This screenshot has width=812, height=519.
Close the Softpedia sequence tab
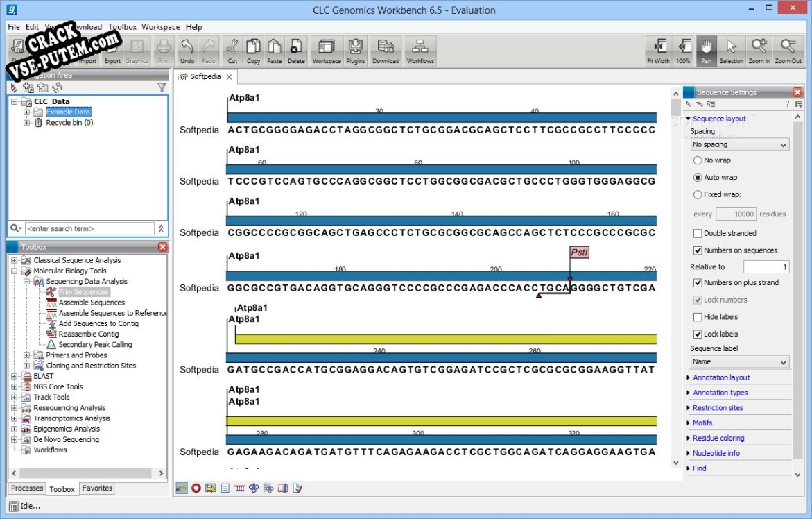pyautogui.click(x=229, y=76)
